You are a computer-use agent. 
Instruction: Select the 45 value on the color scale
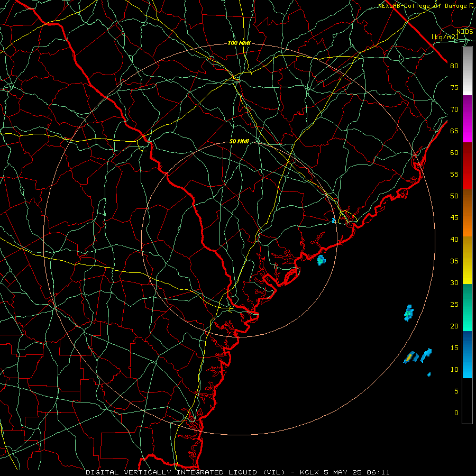tap(454, 218)
